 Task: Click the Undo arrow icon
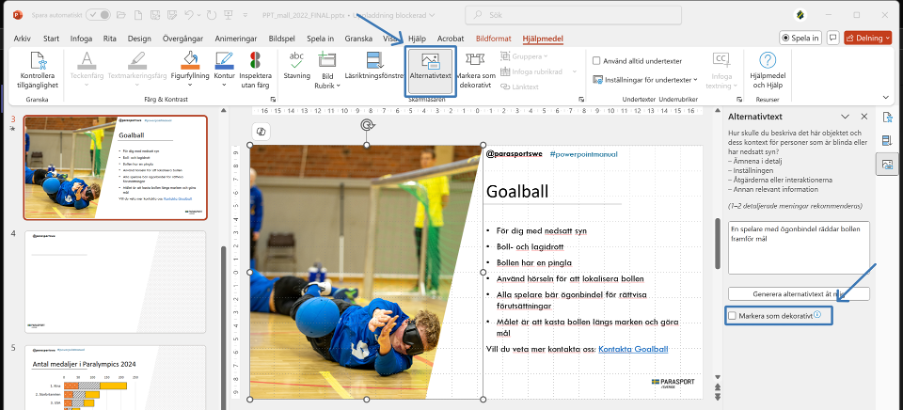[x=189, y=15]
